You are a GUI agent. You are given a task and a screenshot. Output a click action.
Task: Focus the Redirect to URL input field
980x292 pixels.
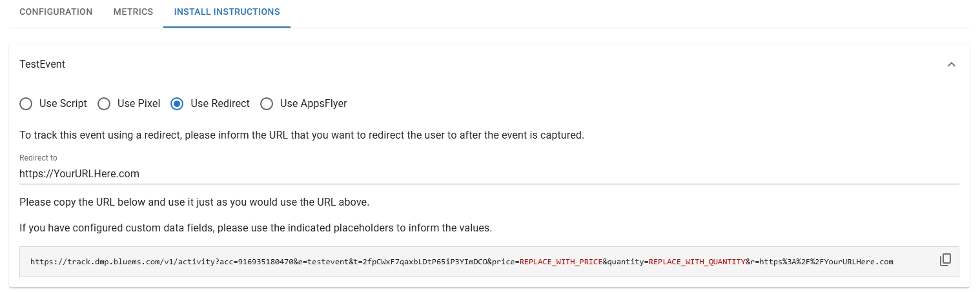coord(452,174)
